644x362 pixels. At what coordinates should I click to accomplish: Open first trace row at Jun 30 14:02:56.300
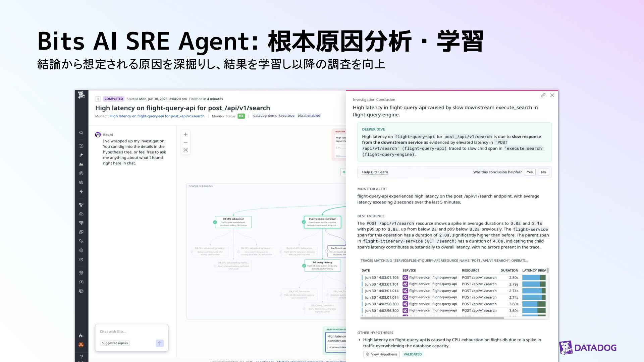coord(453,304)
